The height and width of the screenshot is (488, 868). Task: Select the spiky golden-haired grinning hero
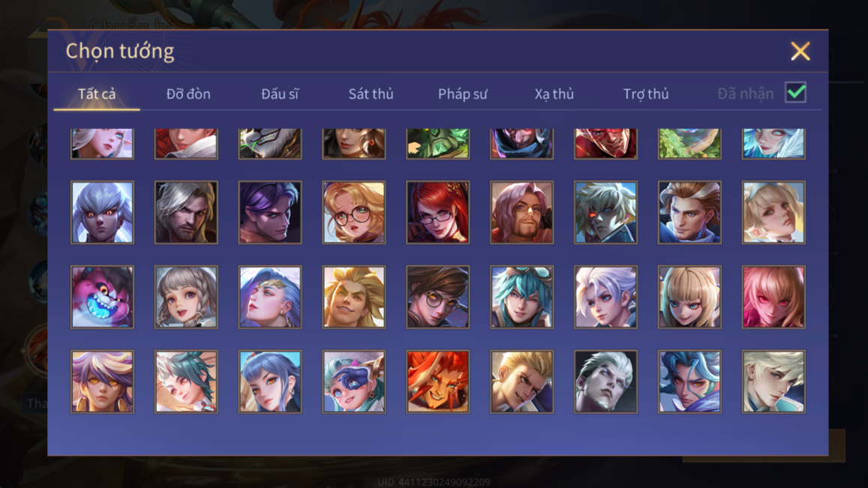point(354,297)
